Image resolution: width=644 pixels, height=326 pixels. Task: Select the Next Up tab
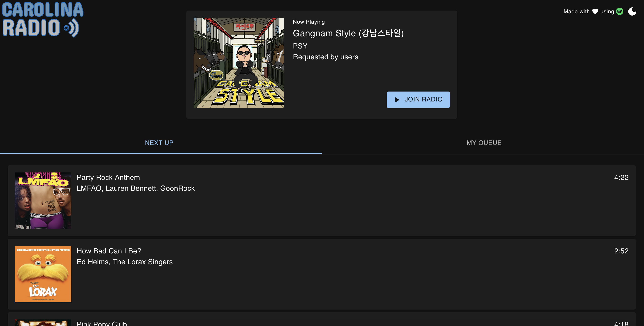[x=159, y=143]
